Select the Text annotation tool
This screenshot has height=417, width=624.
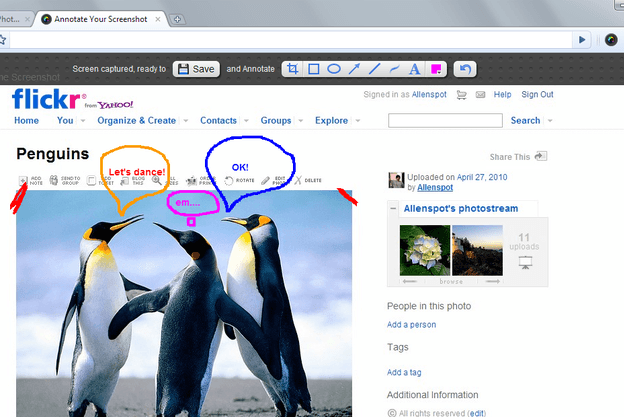pos(414,69)
